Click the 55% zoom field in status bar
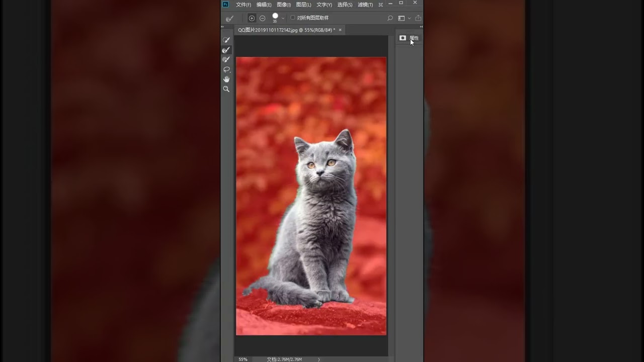The height and width of the screenshot is (362, 644). click(x=243, y=359)
